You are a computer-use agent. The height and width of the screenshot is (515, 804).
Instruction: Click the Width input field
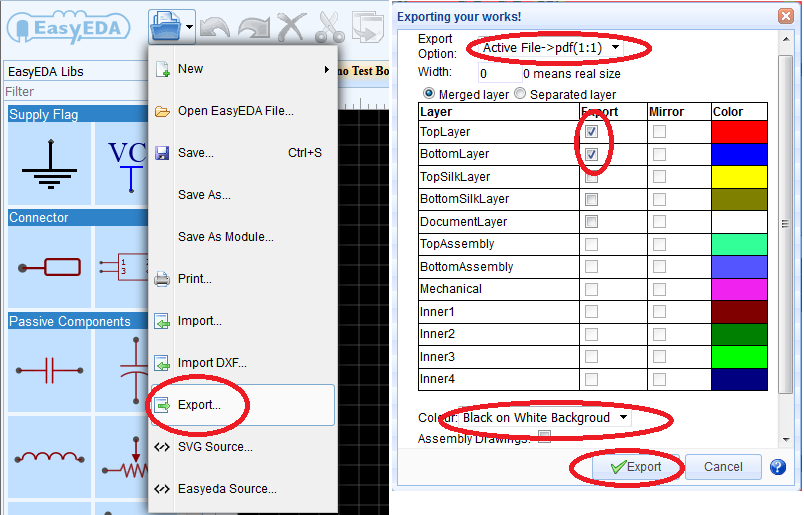tap(499, 73)
